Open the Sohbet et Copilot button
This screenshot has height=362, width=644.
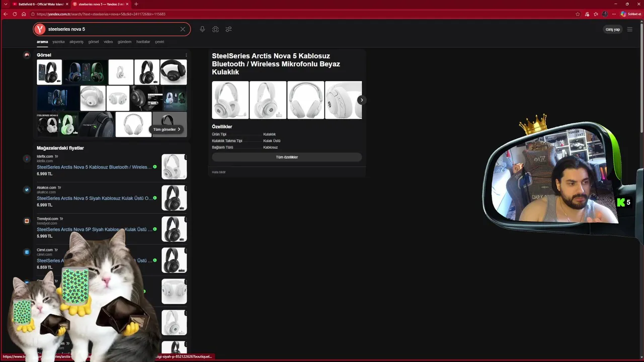[631, 14]
